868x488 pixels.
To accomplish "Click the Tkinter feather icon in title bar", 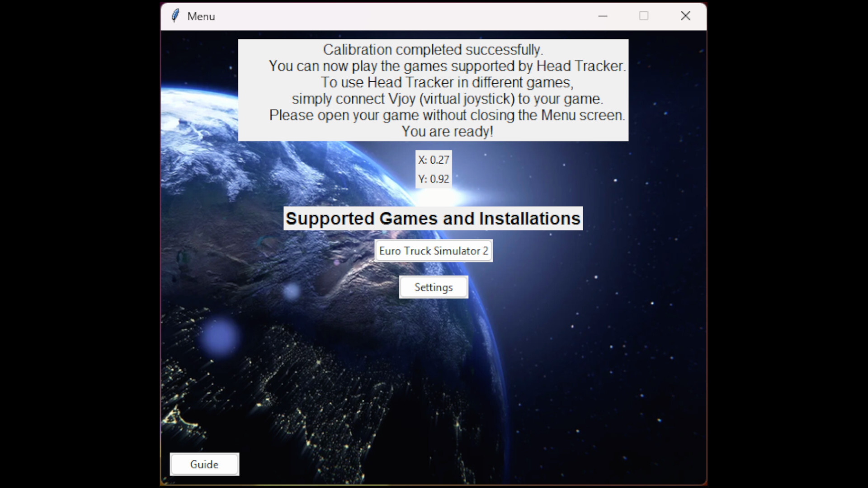I will click(x=175, y=16).
